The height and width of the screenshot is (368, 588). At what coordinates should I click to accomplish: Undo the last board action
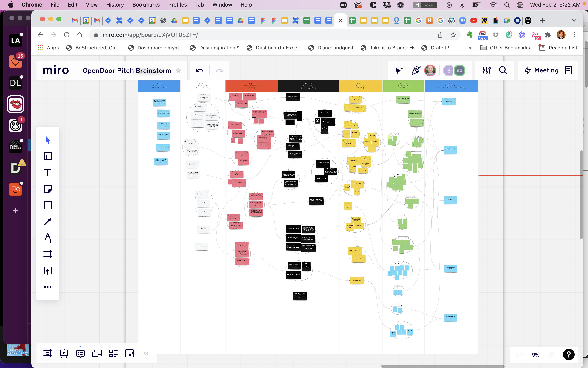(199, 71)
